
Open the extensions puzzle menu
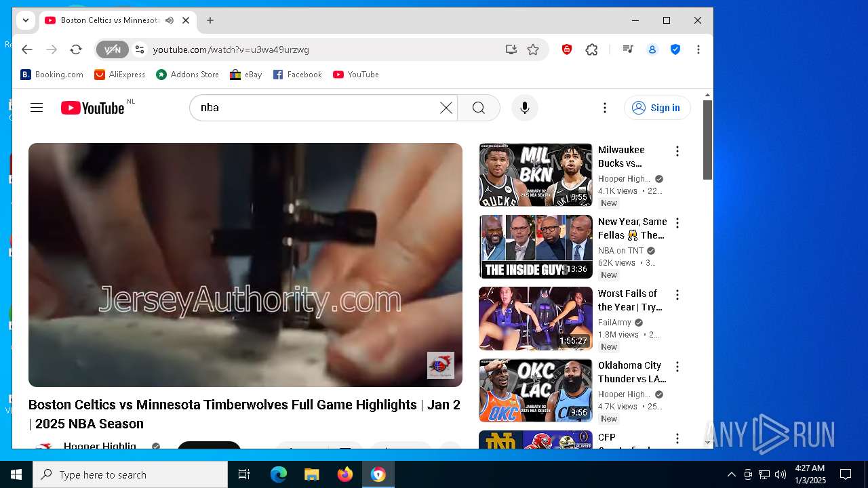pos(592,49)
